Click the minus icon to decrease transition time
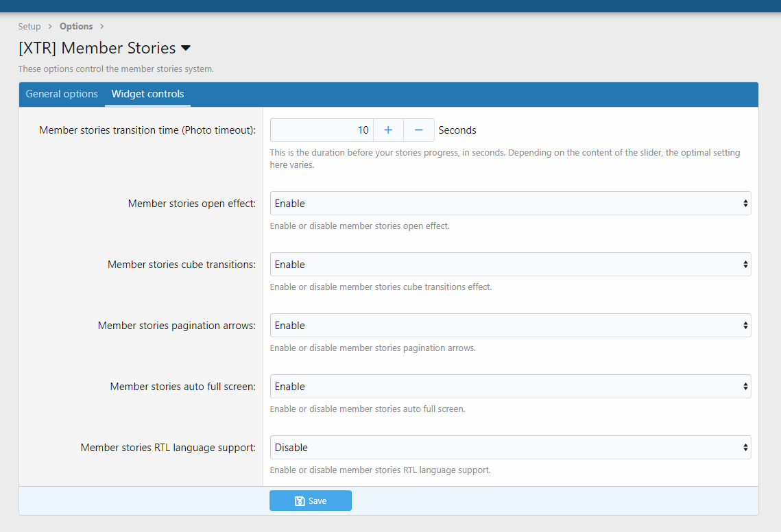 click(419, 130)
